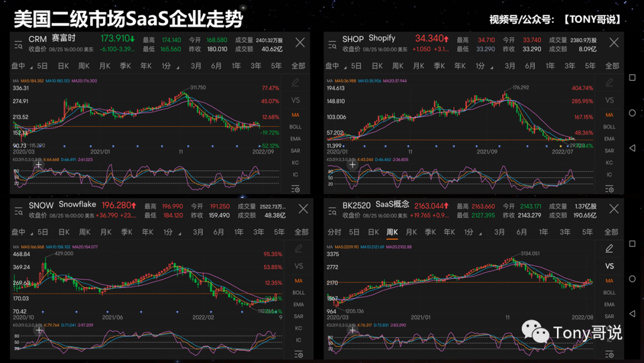
Task: Close the Shopify chart panel
Action: [614, 43]
